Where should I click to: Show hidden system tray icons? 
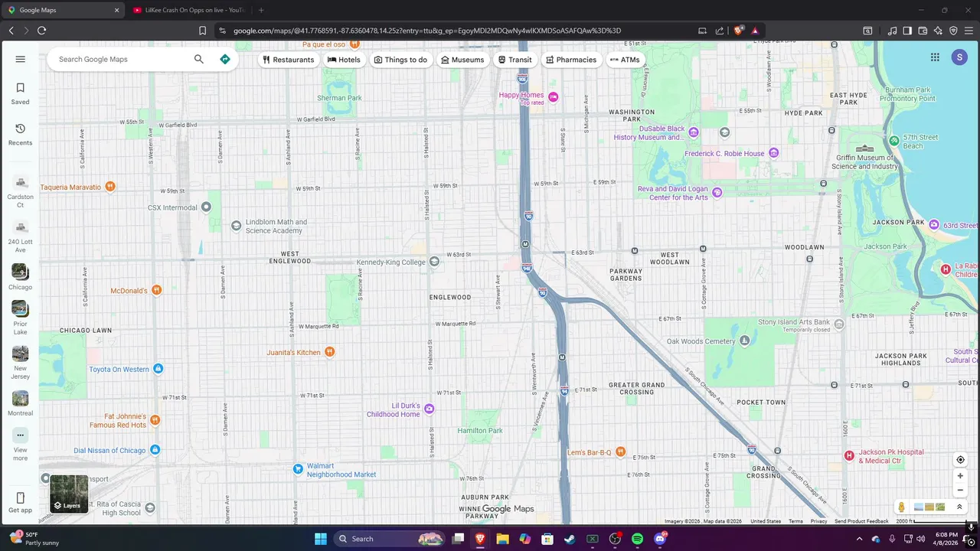[859, 539]
